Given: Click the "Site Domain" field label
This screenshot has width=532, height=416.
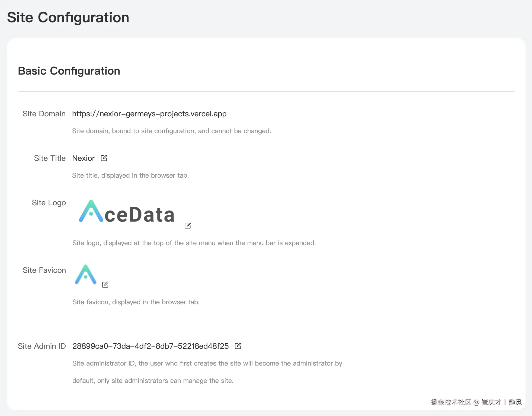Looking at the screenshot, I should point(44,114).
